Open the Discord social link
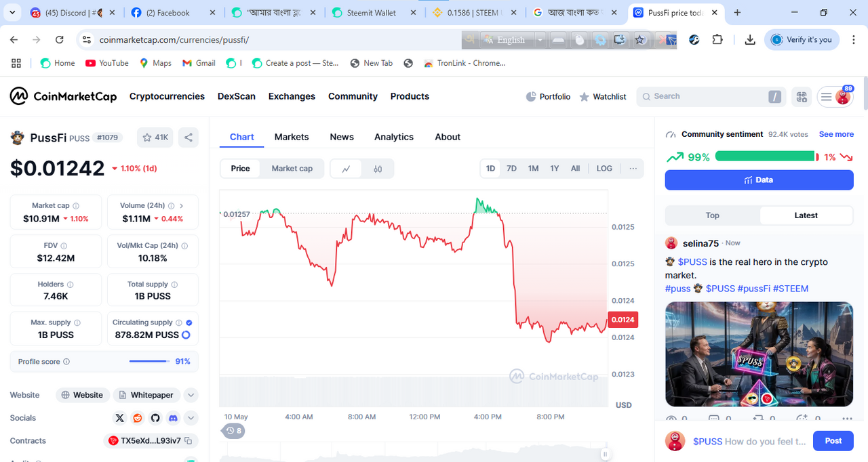This screenshot has height=462, width=868. pos(173,418)
